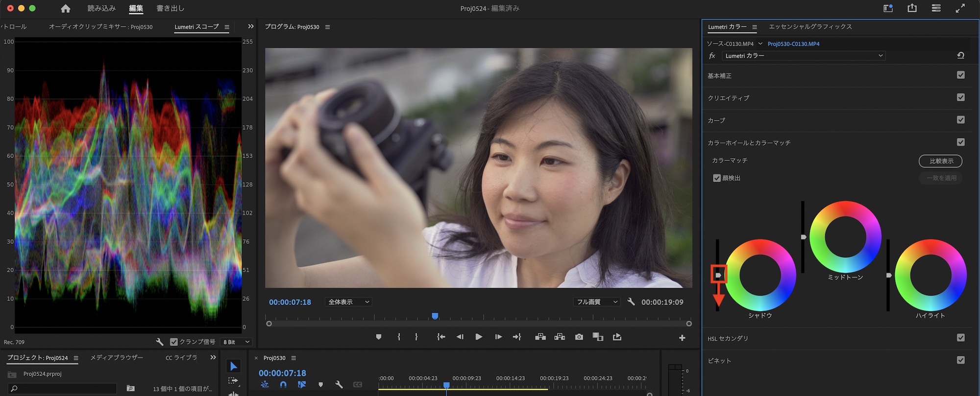
Task: Open program monitor settings wrench
Action: click(631, 302)
